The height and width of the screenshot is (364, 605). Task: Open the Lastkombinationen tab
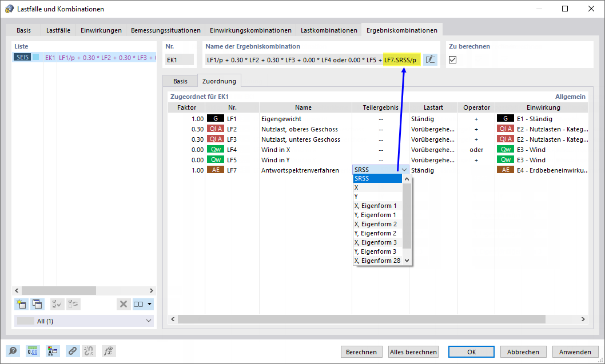(329, 30)
